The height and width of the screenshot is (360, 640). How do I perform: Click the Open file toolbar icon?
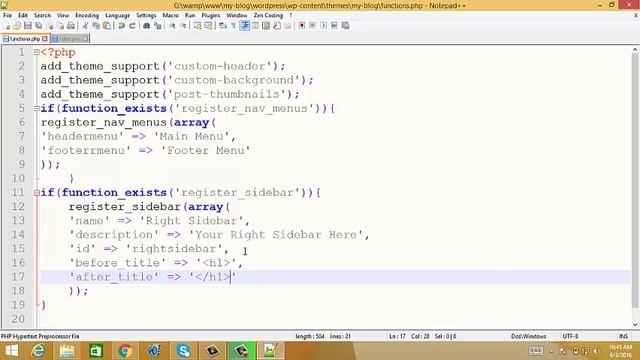tap(17, 26)
